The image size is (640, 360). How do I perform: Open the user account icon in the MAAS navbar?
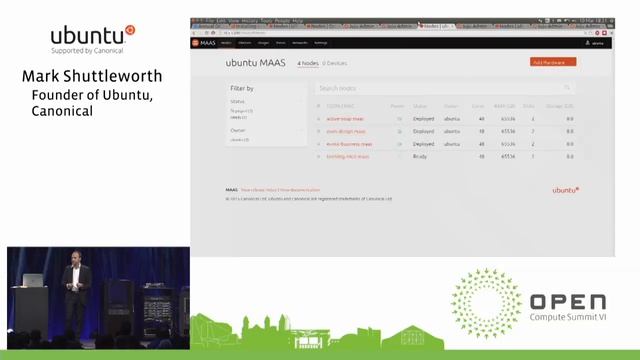pos(587,43)
